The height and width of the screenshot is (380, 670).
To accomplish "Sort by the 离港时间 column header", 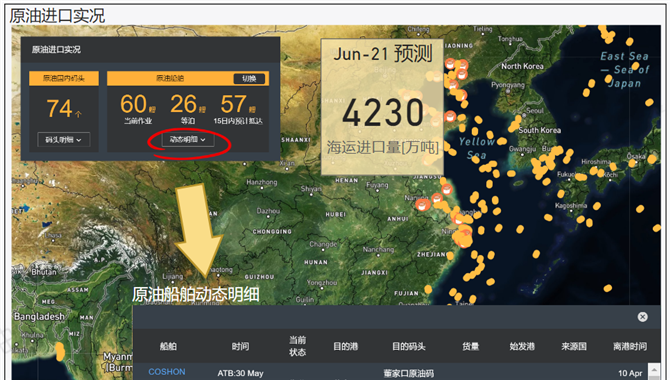I will pyautogui.click(x=630, y=346).
